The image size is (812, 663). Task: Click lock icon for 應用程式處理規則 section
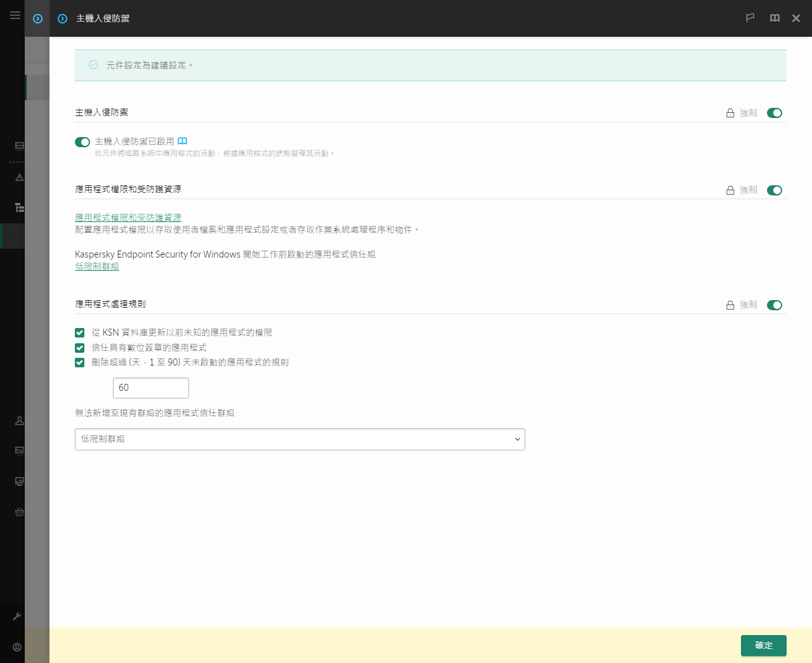pyautogui.click(x=730, y=305)
